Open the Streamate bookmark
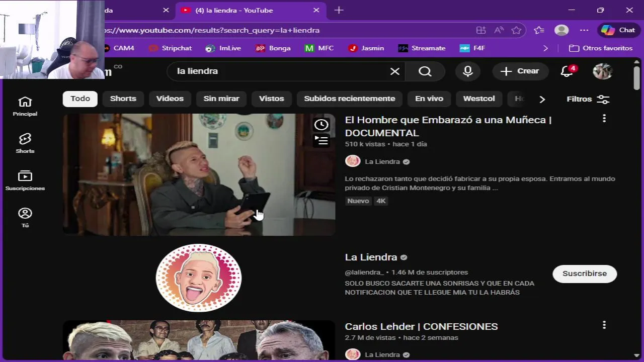Viewport: 644px width, 362px height. coord(422,48)
